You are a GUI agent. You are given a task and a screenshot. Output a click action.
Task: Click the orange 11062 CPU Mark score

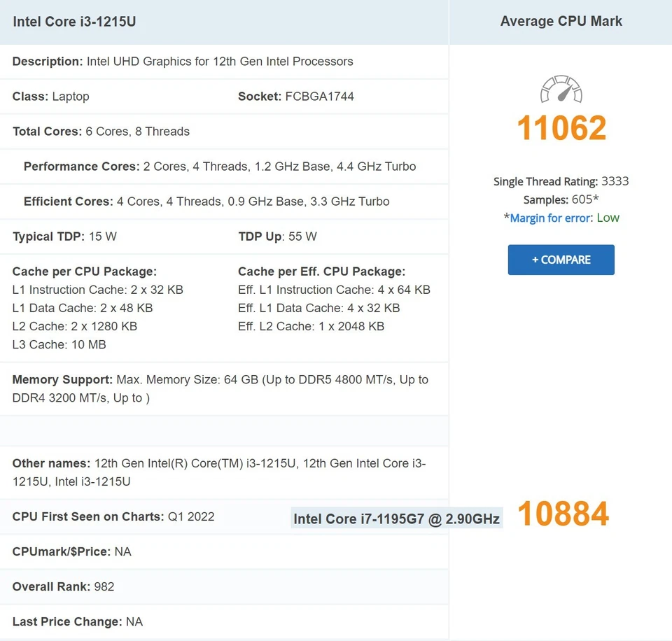(x=561, y=127)
